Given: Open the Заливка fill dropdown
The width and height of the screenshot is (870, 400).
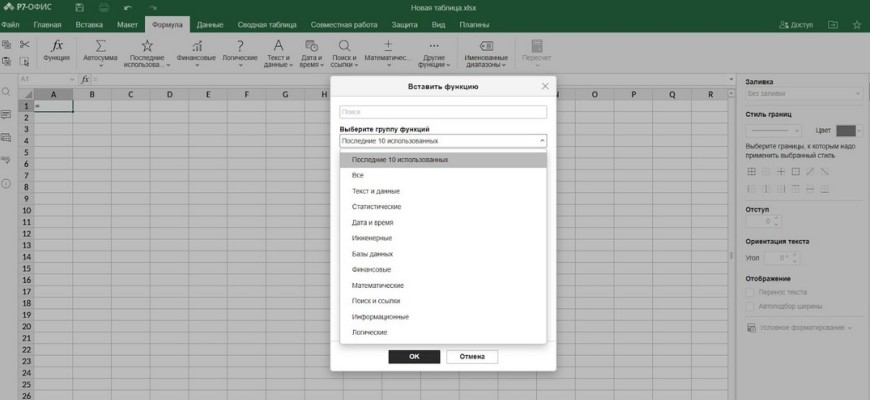Looking at the screenshot, I should [x=804, y=94].
